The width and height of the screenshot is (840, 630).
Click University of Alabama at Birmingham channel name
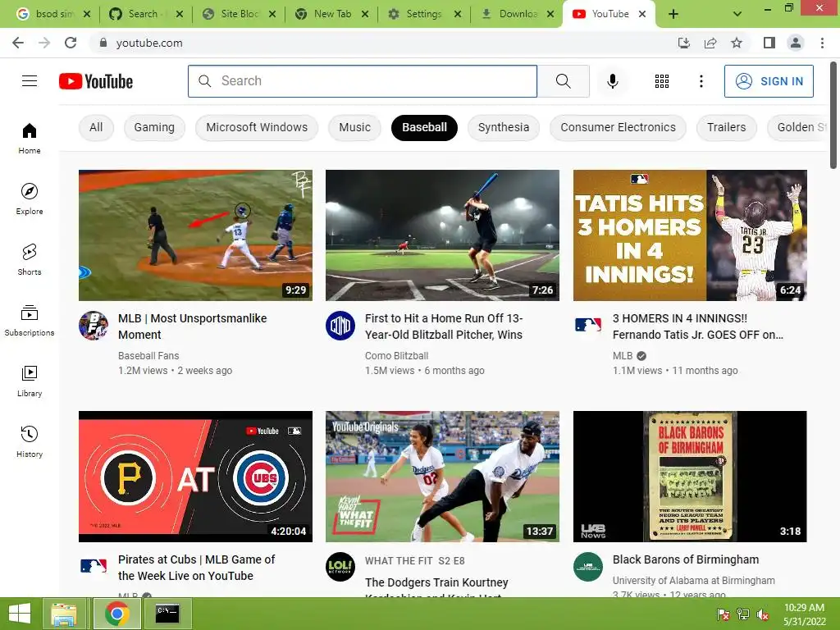click(x=694, y=580)
